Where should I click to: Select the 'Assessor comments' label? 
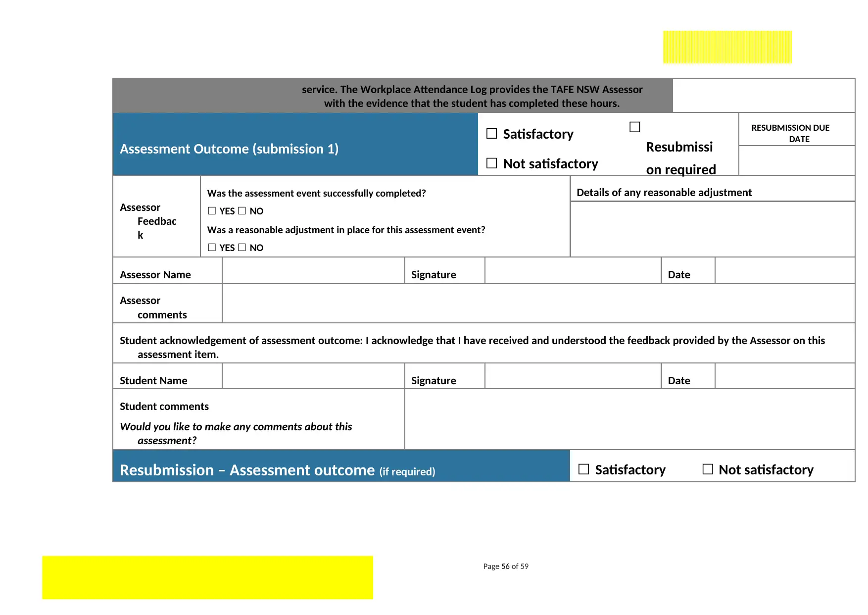tap(153, 307)
